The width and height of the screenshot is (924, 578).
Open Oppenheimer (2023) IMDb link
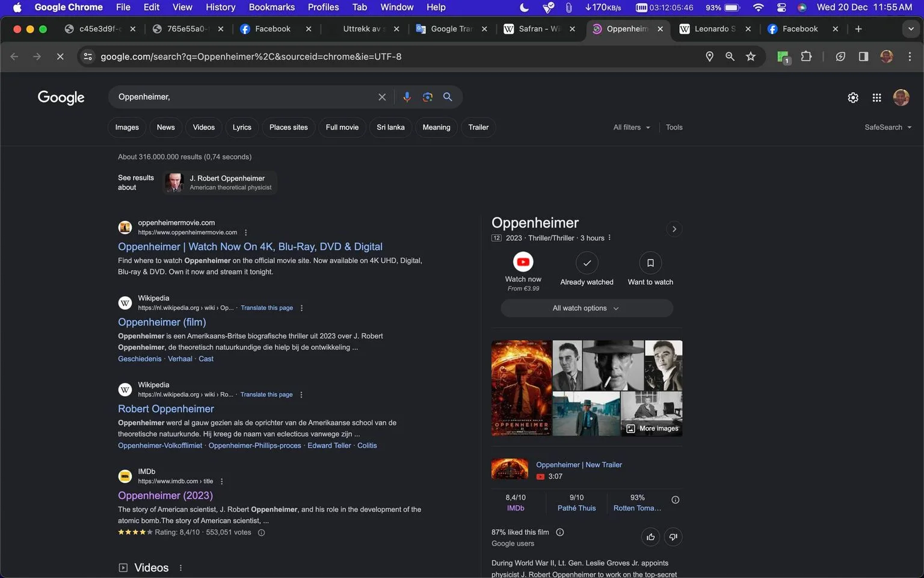pyautogui.click(x=165, y=496)
